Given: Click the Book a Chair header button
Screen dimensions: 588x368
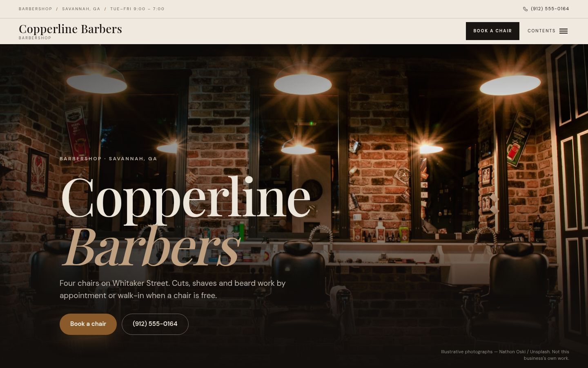Looking at the screenshot, I should (492, 31).
